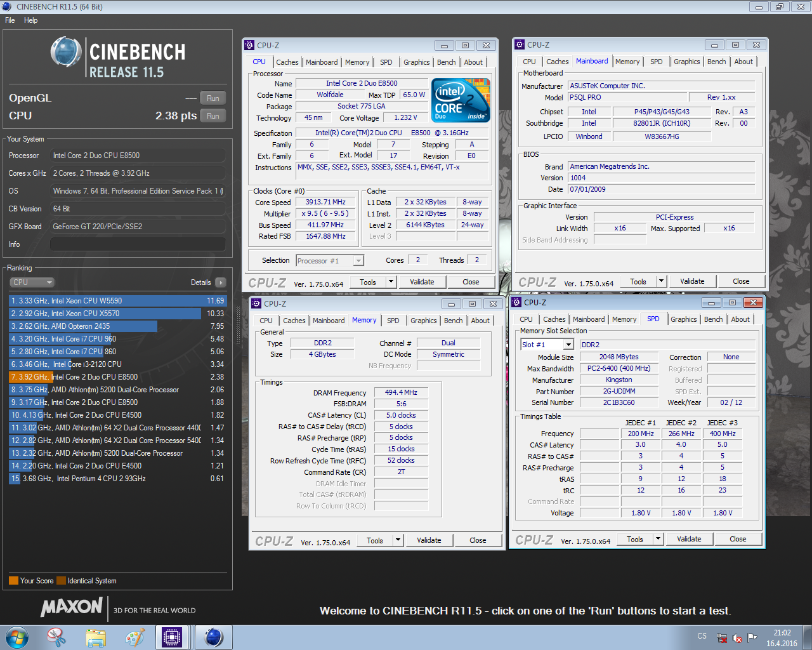Click Close button in SPD window footer
This screenshot has height=650, width=812.
click(738, 539)
